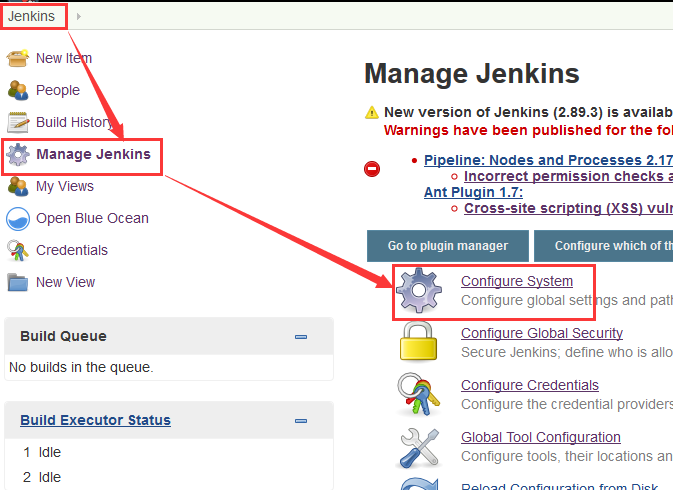Go to Jenkins home via breadcrumb
The width and height of the screenshot is (673, 490).
pyautogui.click(x=31, y=16)
